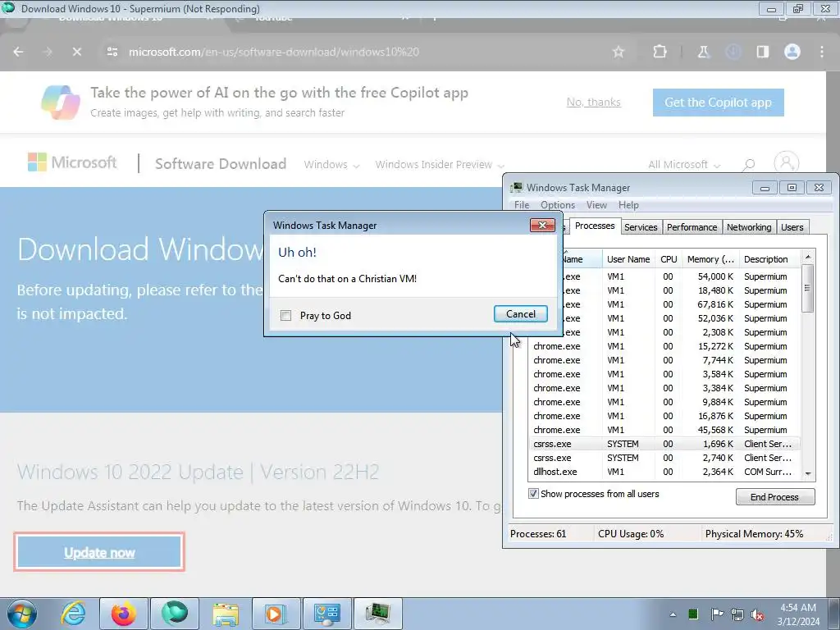Select the dllhost.exe process row
The width and height of the screenshot is (840, 630).
[664, 472]
